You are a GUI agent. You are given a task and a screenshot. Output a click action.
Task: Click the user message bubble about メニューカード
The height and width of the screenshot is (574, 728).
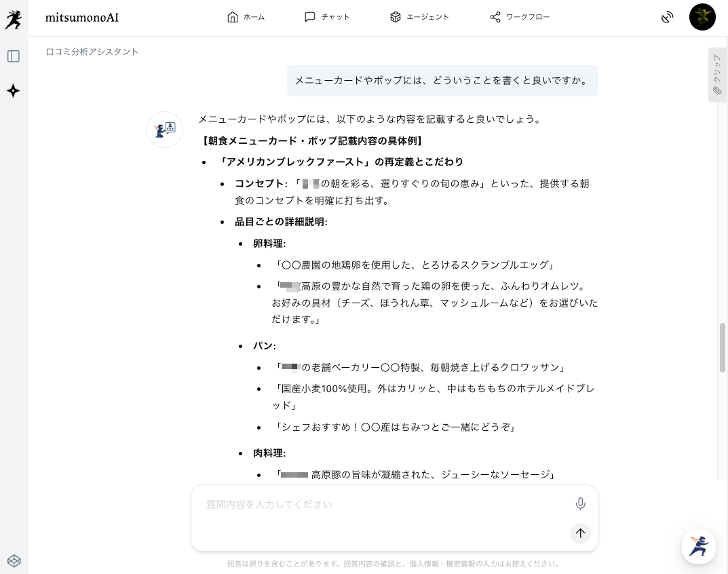(442, 81)
